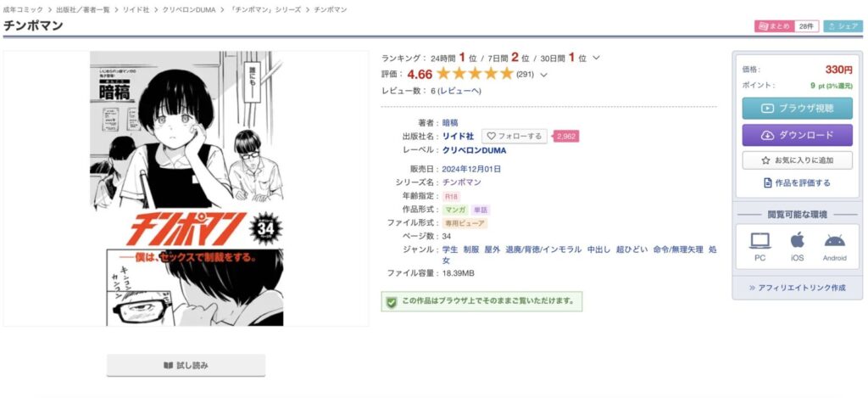Viewport: 868px width, 398px height.
Task: Click the ダウンロード button
Action: pos(797,135)
